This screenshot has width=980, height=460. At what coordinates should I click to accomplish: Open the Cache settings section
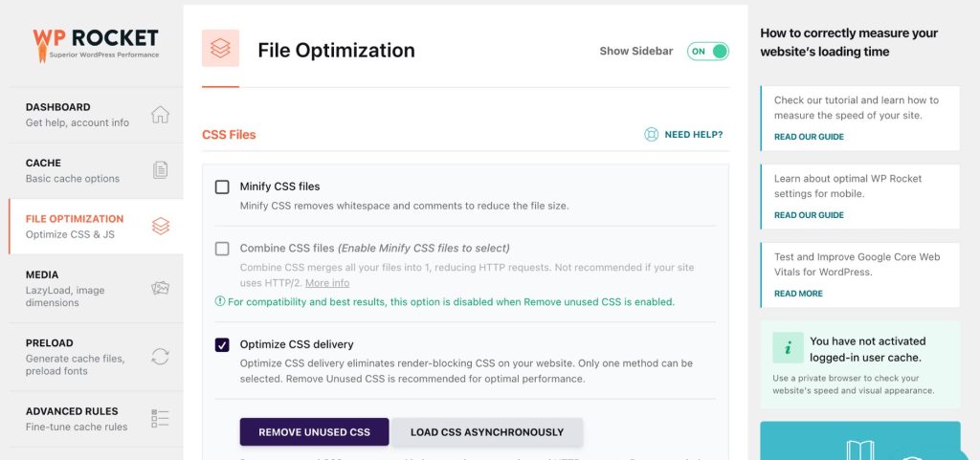point(96,170)
